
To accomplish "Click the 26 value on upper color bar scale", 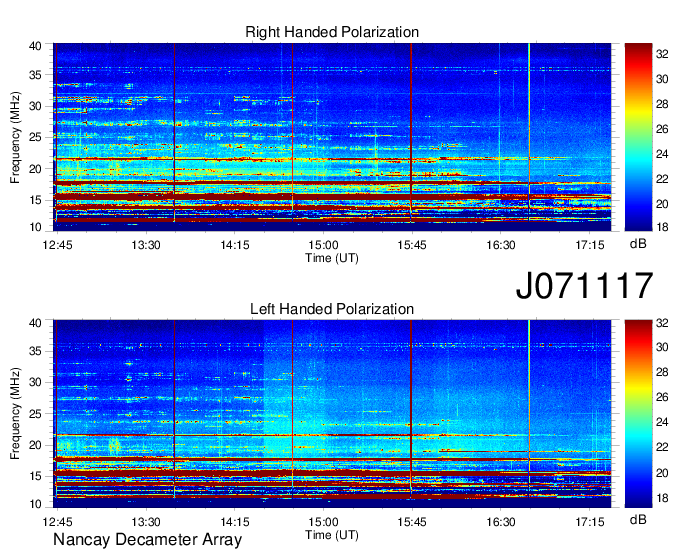I will click(662, 129).
